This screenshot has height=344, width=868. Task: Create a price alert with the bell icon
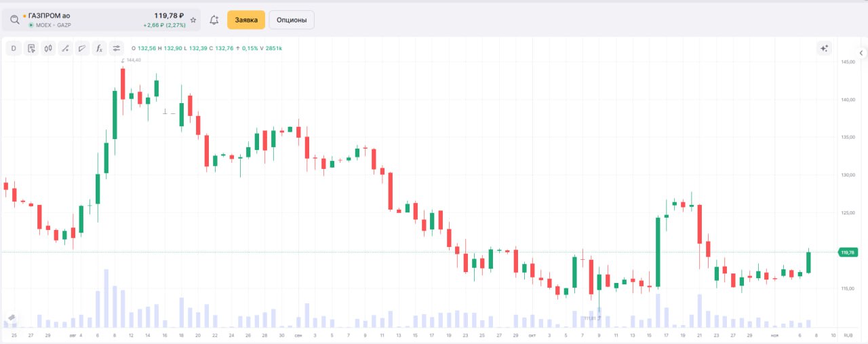click(x=214, y=20)
